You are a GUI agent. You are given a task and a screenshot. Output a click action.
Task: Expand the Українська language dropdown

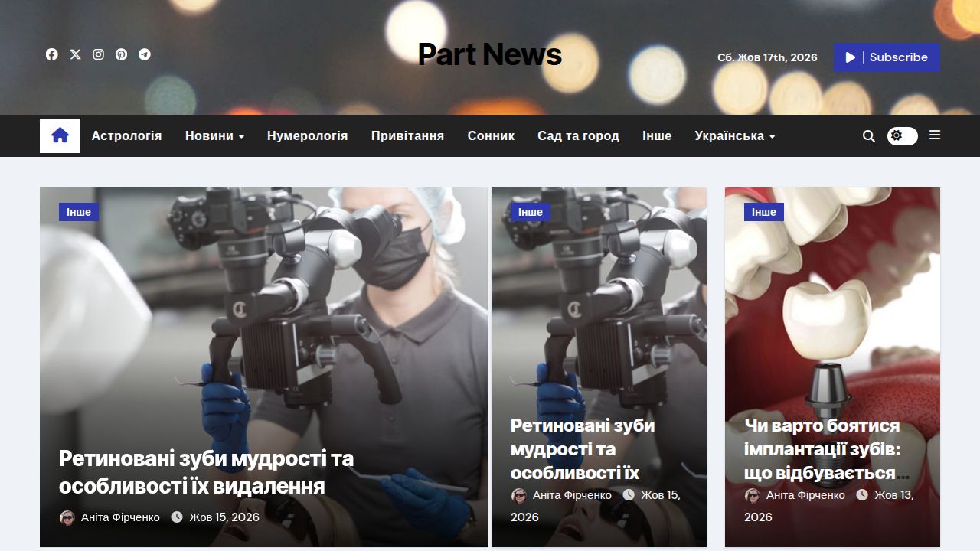pos(735,135)
